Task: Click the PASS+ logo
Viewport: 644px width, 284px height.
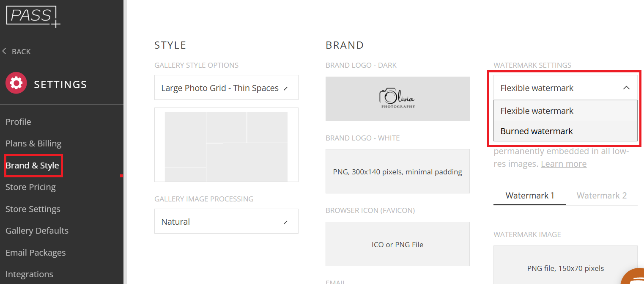Action: coord(33,16)
